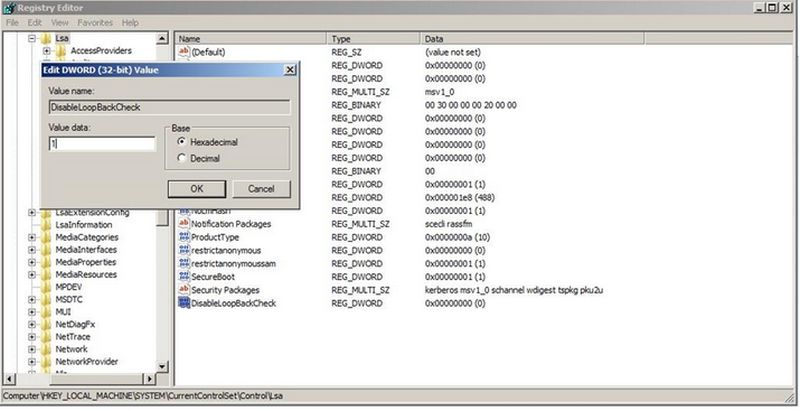Click the Security Packages string icon

[184, 290]
